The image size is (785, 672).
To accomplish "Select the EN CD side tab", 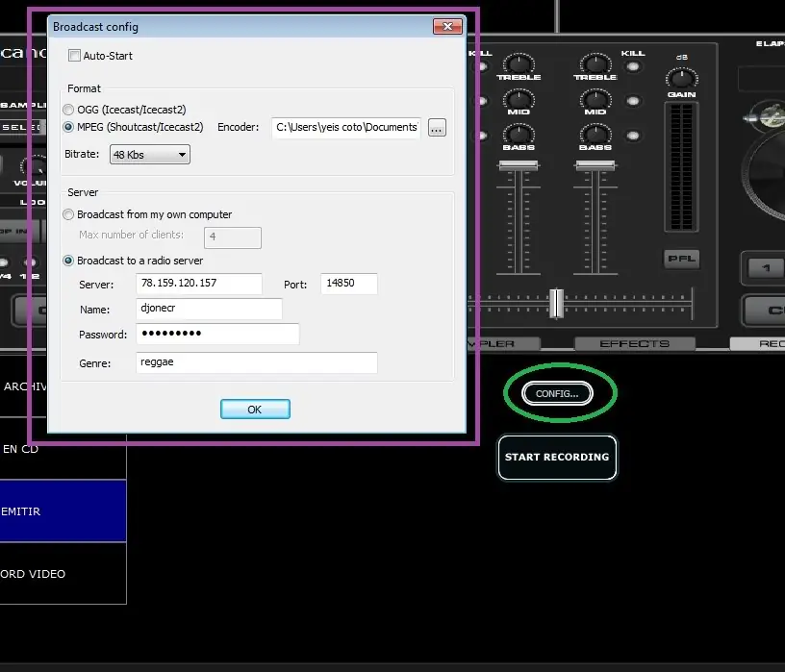I will 63,449.
